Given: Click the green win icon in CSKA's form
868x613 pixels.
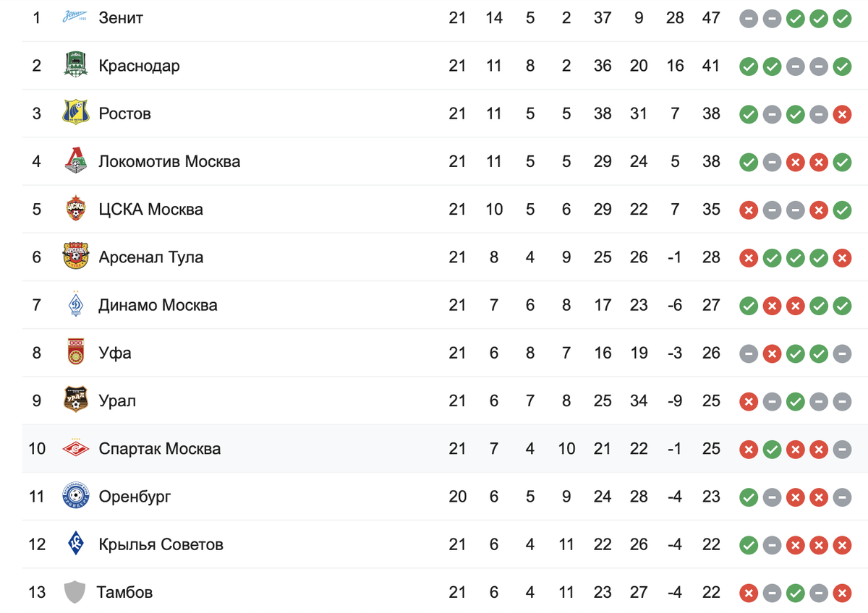Looking at the screenshot, I should pos(842,210).
